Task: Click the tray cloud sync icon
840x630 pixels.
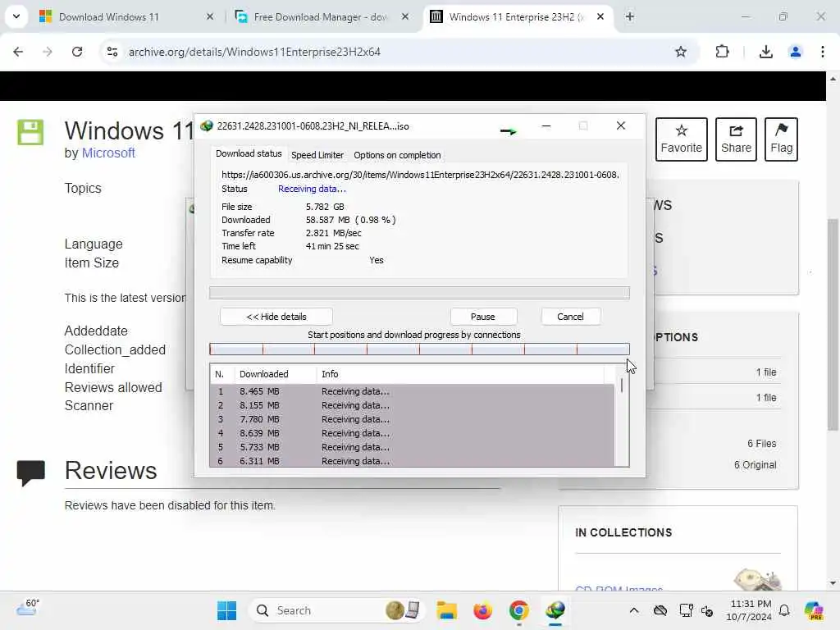Action: 660,610
